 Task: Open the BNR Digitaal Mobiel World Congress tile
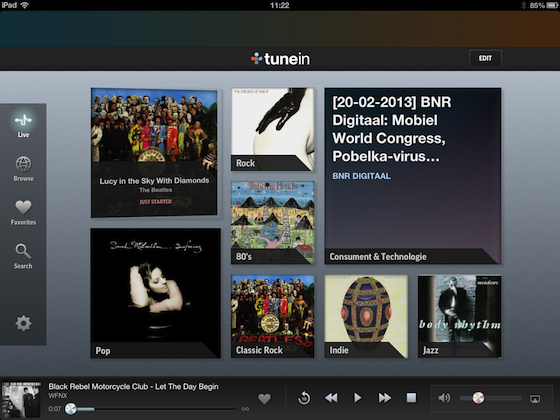point(412,176)
